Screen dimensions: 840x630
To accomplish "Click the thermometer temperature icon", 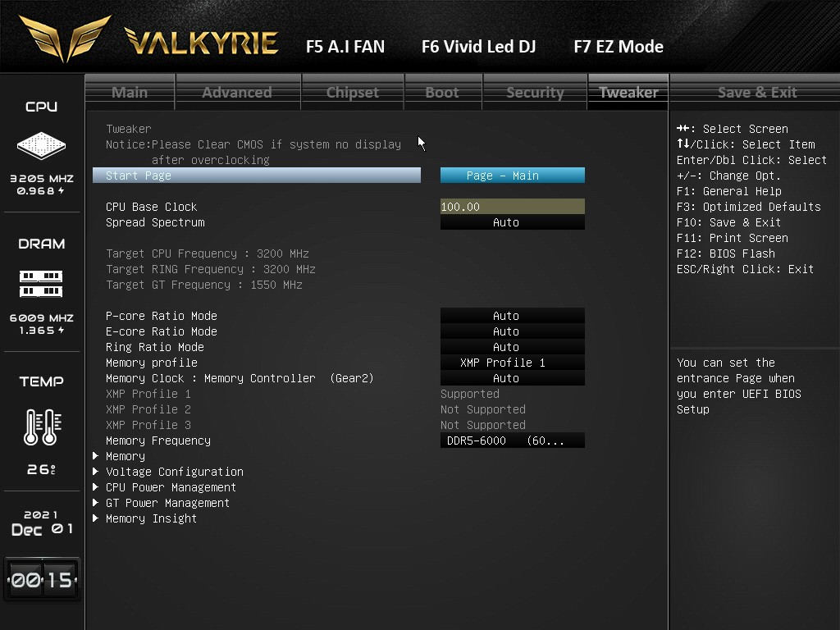I will [43, 427].
